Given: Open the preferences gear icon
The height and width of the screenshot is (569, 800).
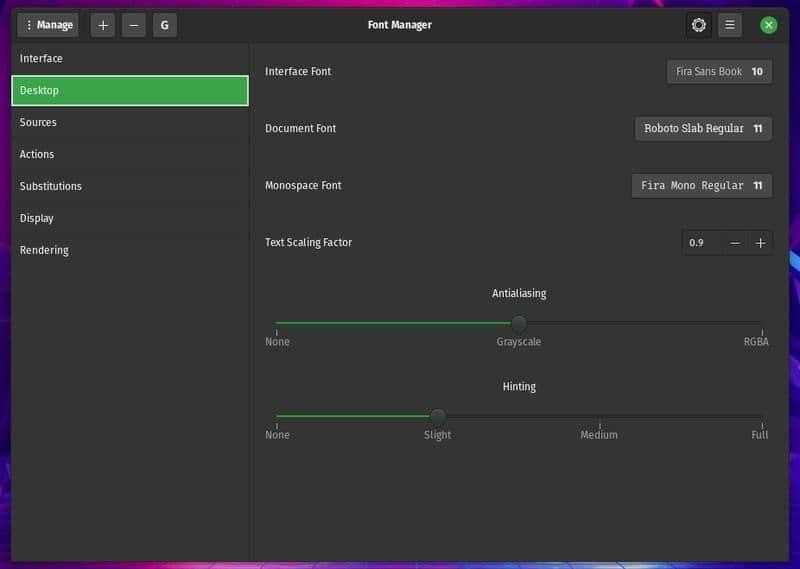Looking at the screenshot, I should click(x=699, y=25).
